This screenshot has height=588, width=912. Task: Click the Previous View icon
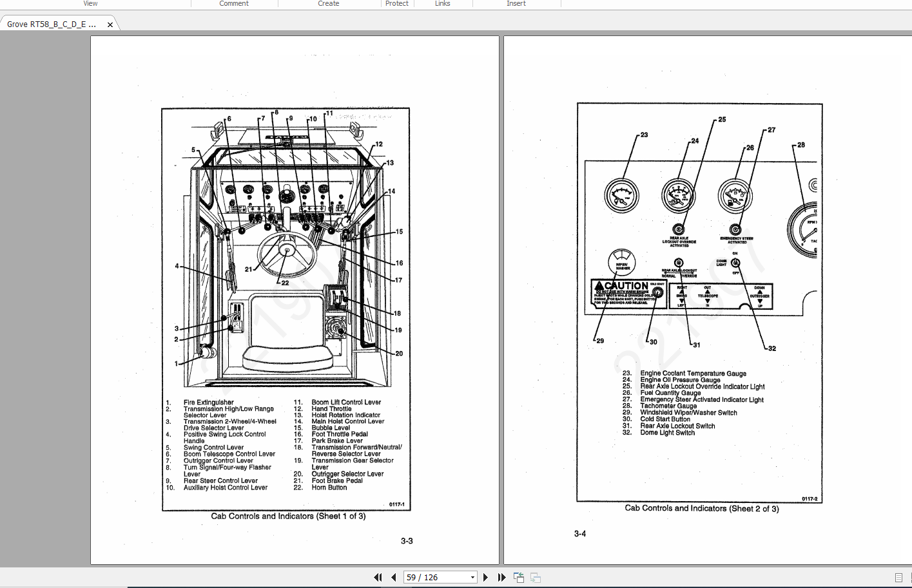coord(519,578)
